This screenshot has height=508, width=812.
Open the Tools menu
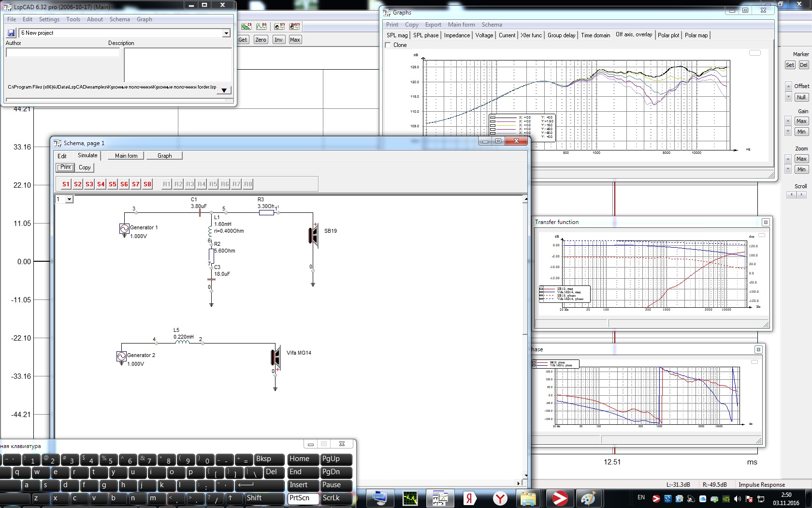click(x=73, y=19)
